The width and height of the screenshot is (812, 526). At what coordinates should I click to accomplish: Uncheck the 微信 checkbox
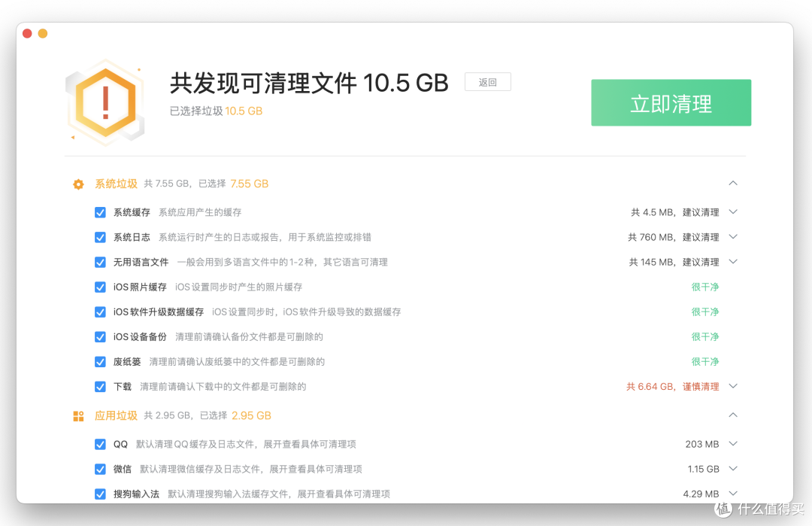tap(101, 469)
